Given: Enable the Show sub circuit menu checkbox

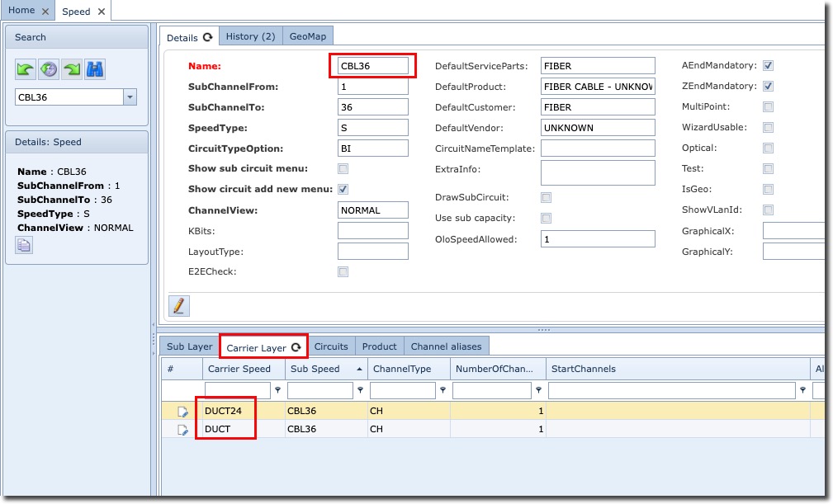Looking at the screenshot, I should click(x=343, y=169).
